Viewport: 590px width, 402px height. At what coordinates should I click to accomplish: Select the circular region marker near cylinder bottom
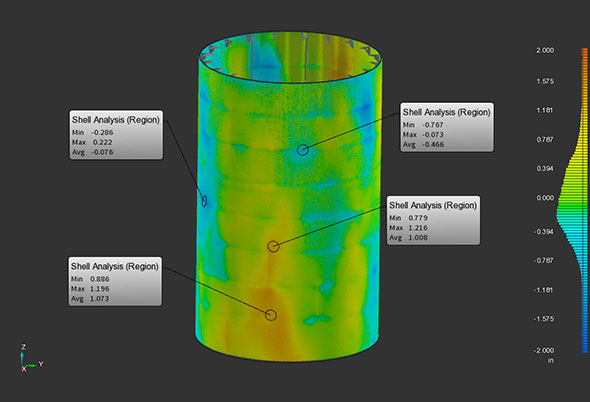(271, 315)
